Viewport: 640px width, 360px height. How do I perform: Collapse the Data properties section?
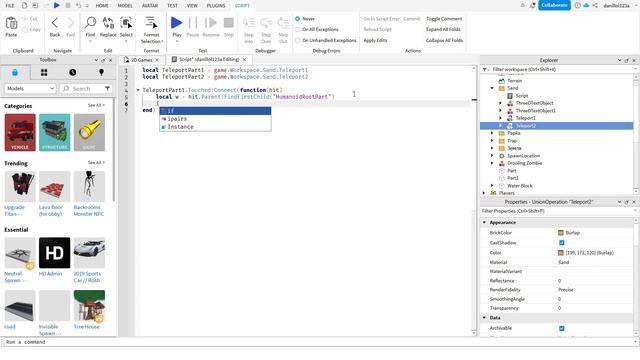484,318
